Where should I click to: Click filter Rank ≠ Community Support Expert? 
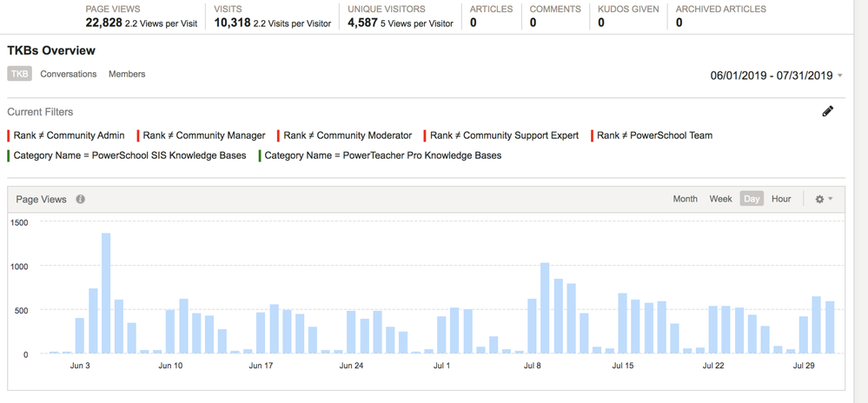click(x=501, y=135)
